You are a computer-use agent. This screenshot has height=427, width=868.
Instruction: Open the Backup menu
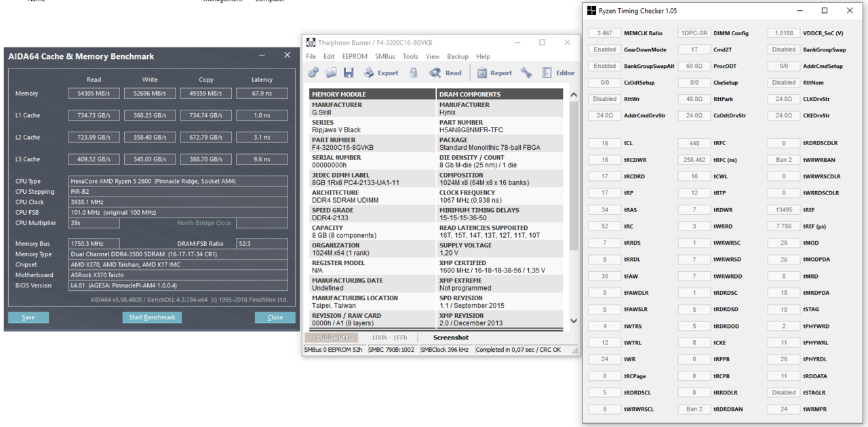[x=458, y=56]
